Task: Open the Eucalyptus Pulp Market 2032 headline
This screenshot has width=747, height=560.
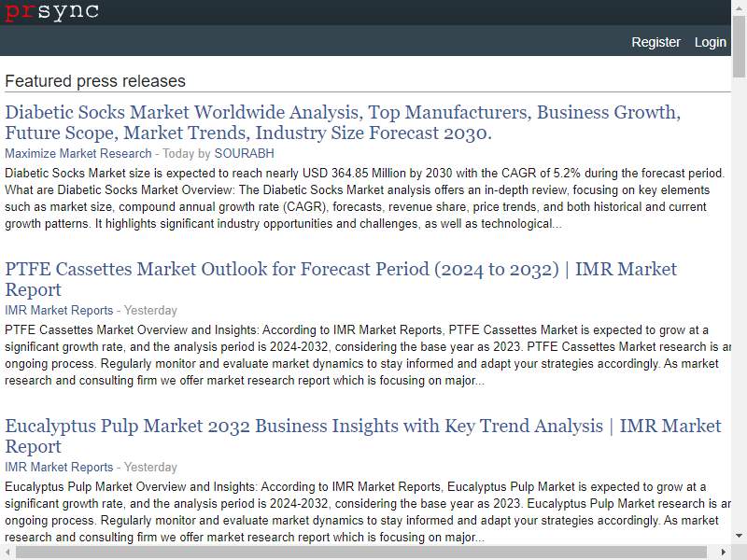Action: [363, 436]
